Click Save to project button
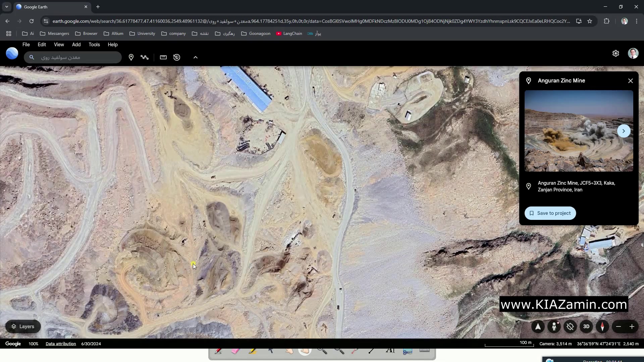644x362 pixels. (x=550, y=213)
